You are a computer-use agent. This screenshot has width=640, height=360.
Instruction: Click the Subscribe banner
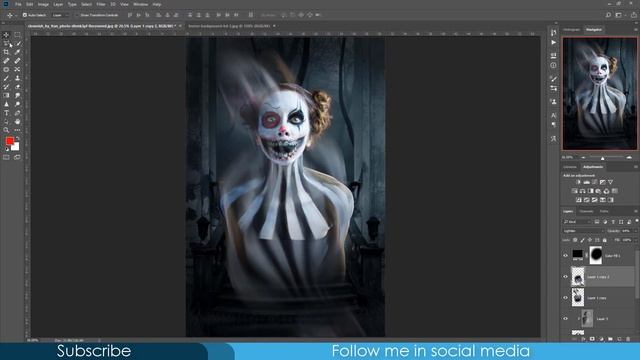tap(94, 351)
